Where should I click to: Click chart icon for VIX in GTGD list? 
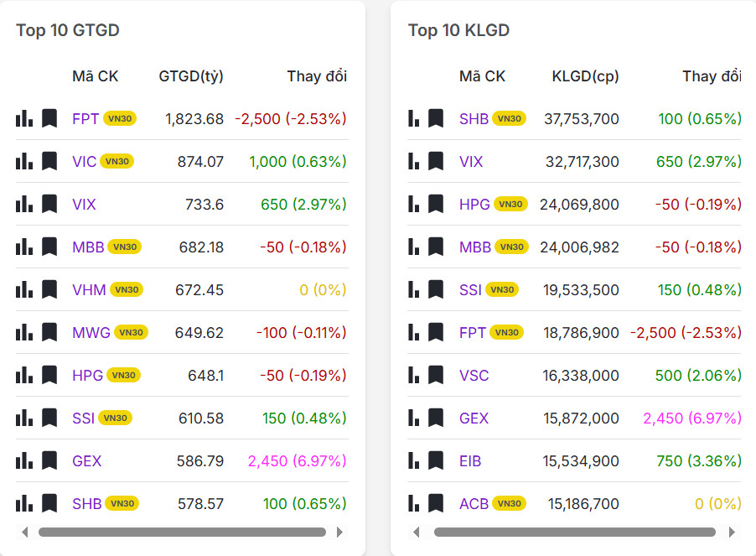[x=24, y=204]
